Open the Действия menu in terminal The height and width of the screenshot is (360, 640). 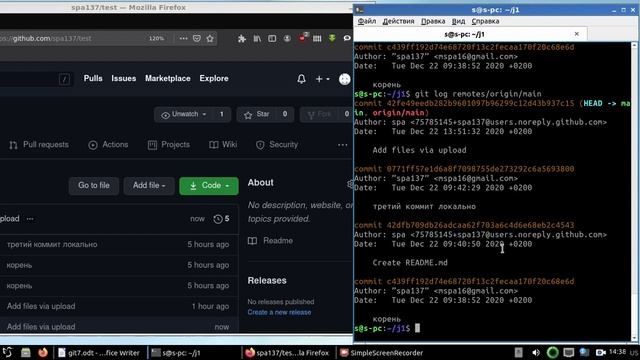tap(398, 21)
